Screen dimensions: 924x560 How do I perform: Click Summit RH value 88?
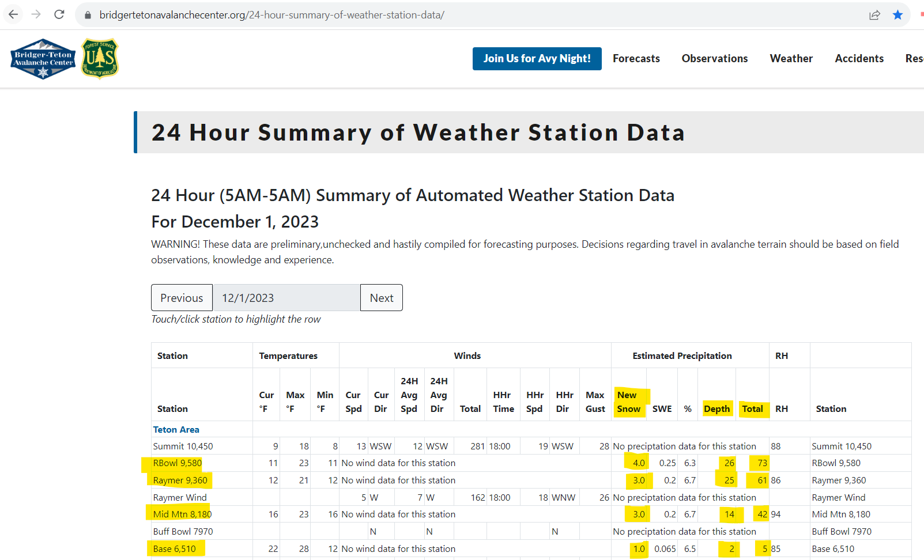click(x=776, y=447)
